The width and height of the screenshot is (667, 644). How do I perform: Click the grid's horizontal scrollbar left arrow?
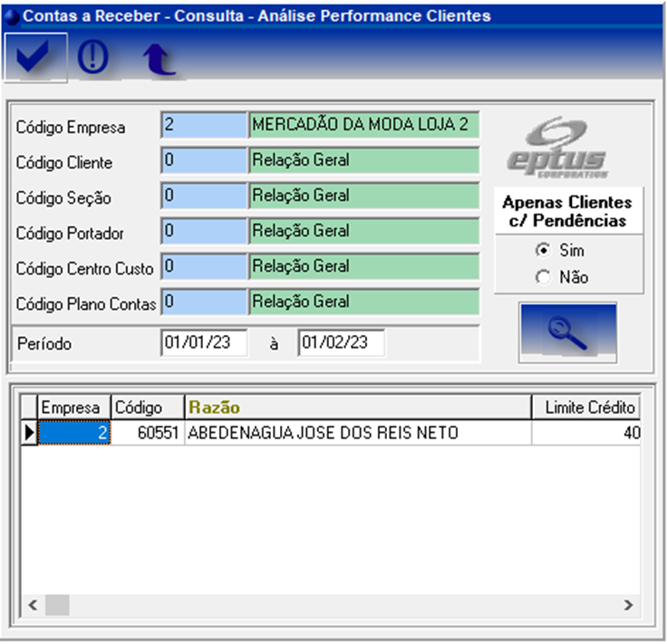[x=32, y=605]
